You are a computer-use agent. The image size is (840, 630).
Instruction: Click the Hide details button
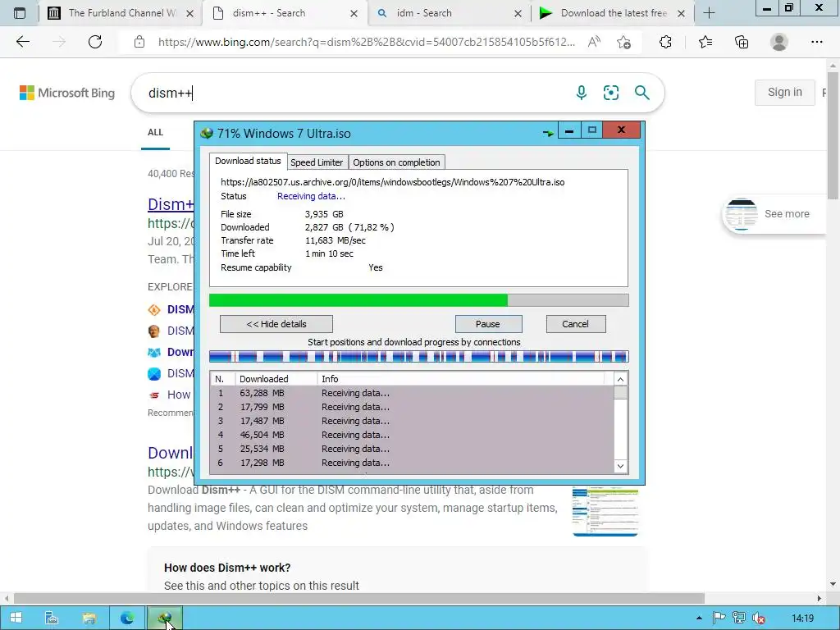(276, 324)
